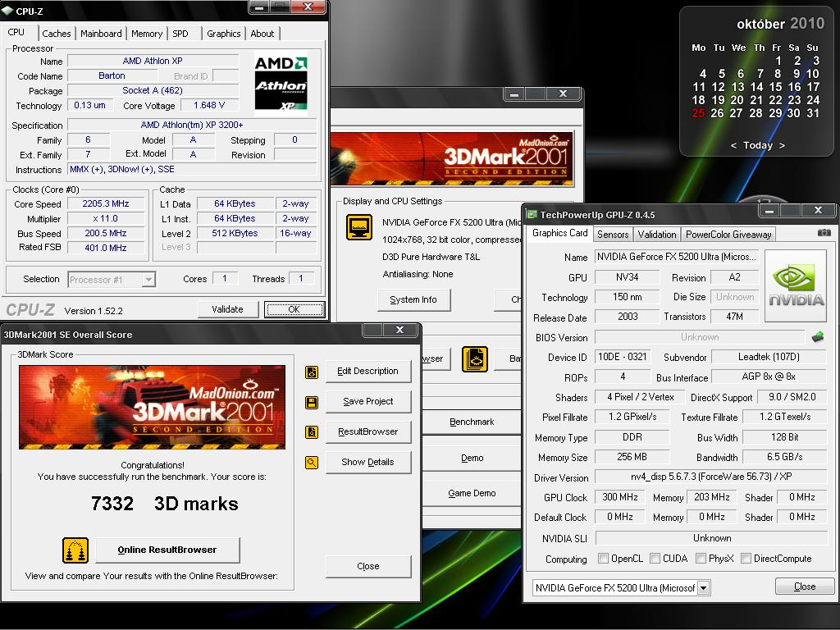
Task: Click the 7332 3D marks score text
Action: tap(164, 504)
